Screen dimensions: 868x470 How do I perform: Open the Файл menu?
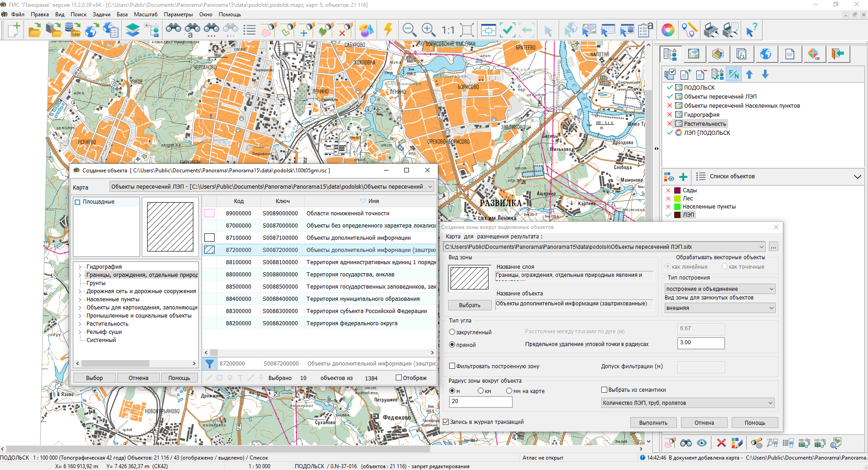pyautogui.click(x=18, y=14)
